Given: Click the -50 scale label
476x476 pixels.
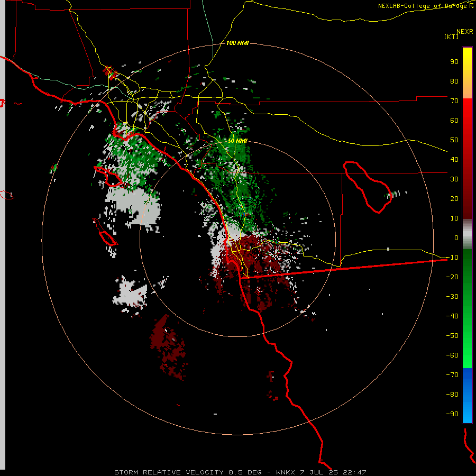Looking at the screenshot, I should [x=452, y=335].
